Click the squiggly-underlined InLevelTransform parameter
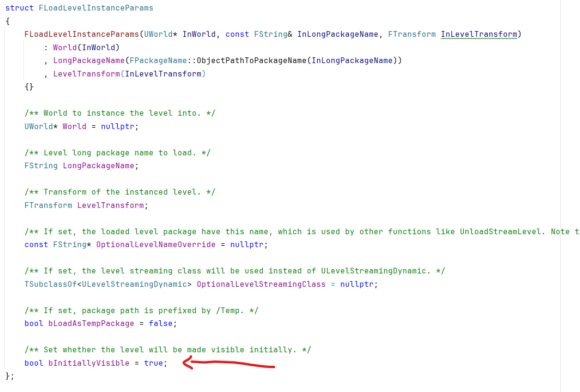The height and width of the screenshot is (392, 580). click(x=479, y=34)
